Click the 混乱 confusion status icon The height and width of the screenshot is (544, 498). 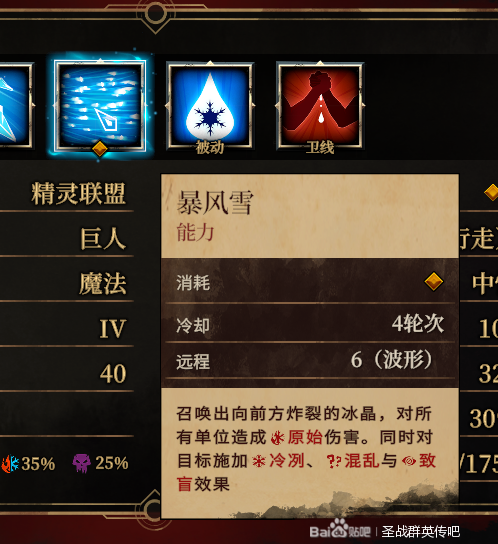tap(334, 462)
